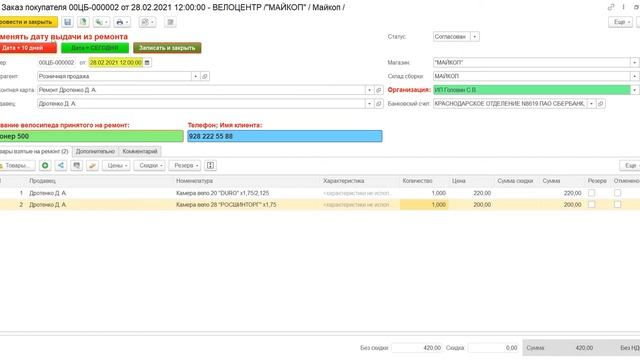The height and width of the screenshot is (360, 640).
Task: Switch to Комментарий tab
Action: (x=140, y=151)
